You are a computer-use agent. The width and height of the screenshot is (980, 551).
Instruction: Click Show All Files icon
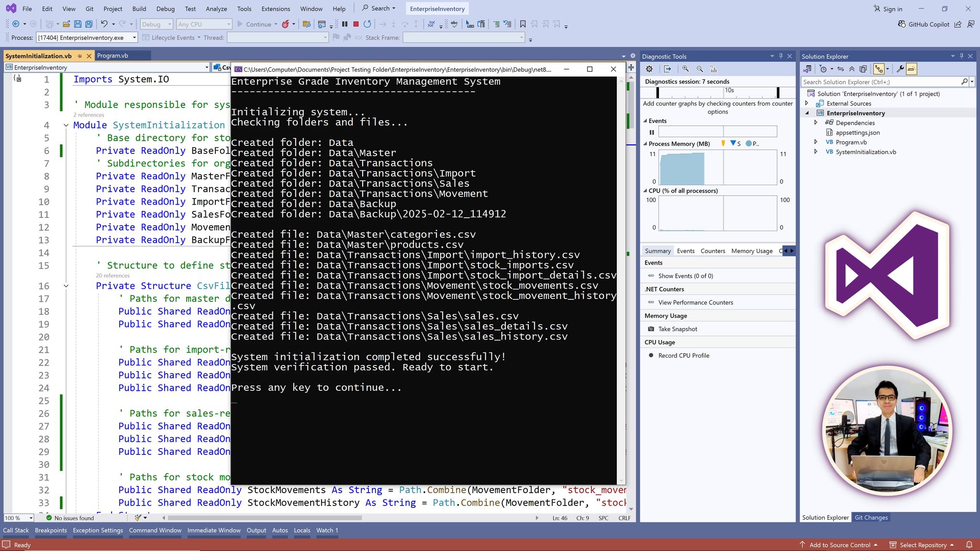pos(863,69)
